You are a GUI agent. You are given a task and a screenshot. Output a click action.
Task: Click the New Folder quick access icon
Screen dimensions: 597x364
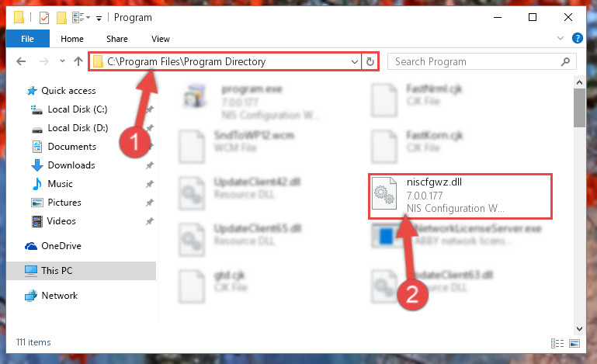[61, 18]
